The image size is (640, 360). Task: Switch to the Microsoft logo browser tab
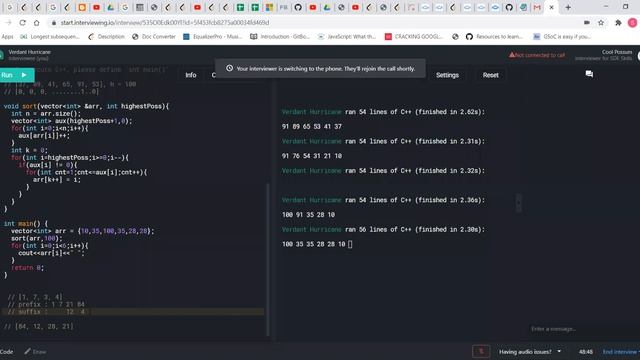pos(269,7)
